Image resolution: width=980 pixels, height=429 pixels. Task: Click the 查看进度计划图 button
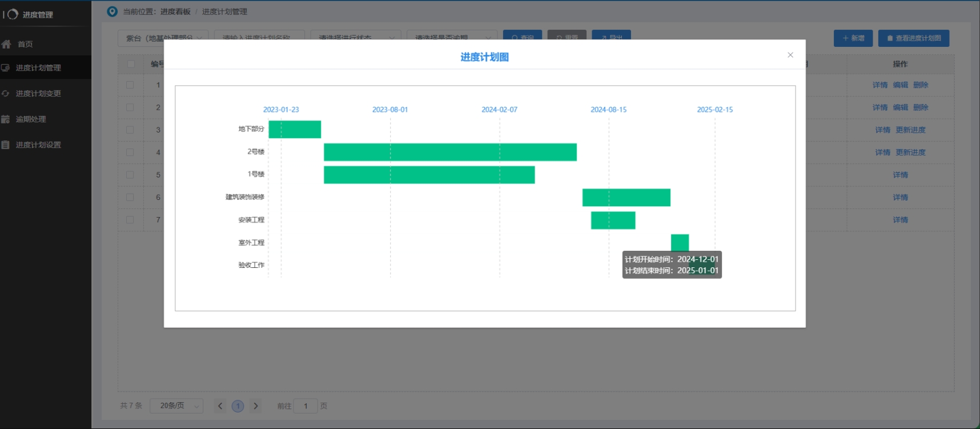tap(913, 38)
